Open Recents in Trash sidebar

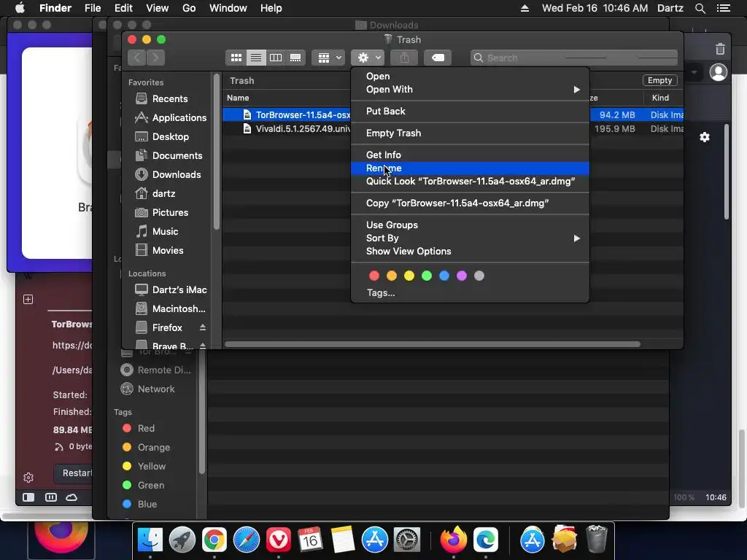169,98
